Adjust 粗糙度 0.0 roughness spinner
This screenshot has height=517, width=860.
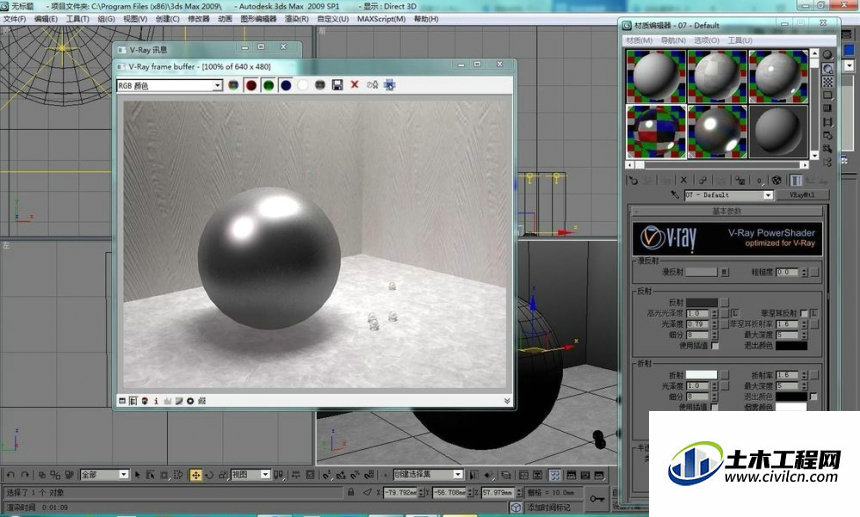point(805,272)
